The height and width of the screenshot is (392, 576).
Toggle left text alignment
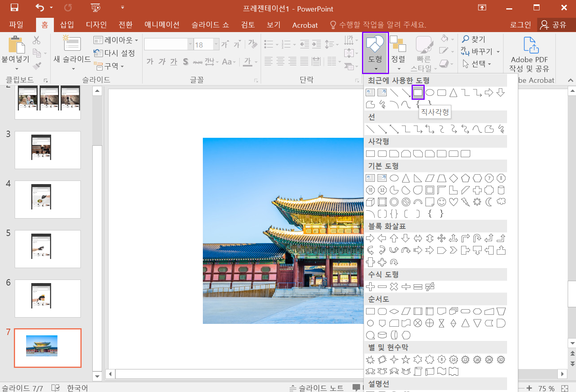(x=269, y=61)
